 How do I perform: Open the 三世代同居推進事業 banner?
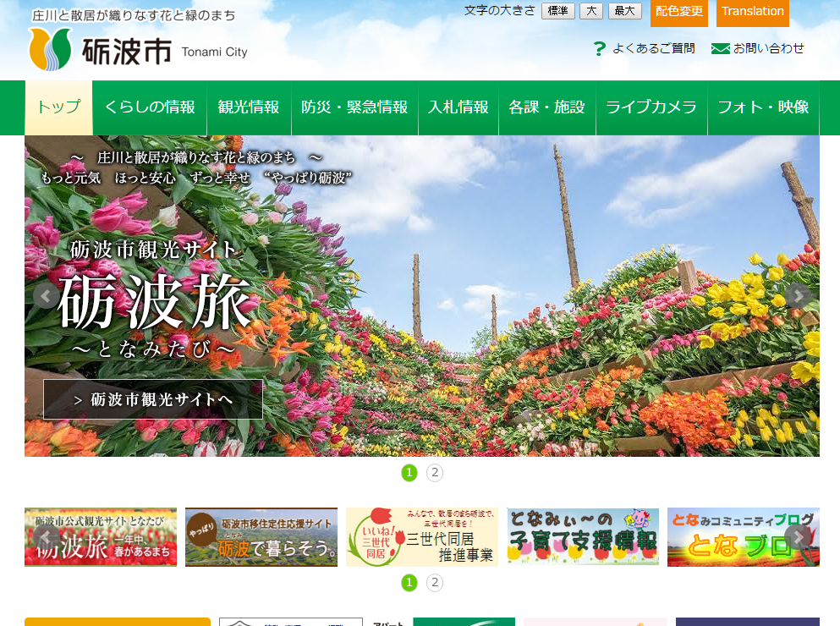point(421,536)
